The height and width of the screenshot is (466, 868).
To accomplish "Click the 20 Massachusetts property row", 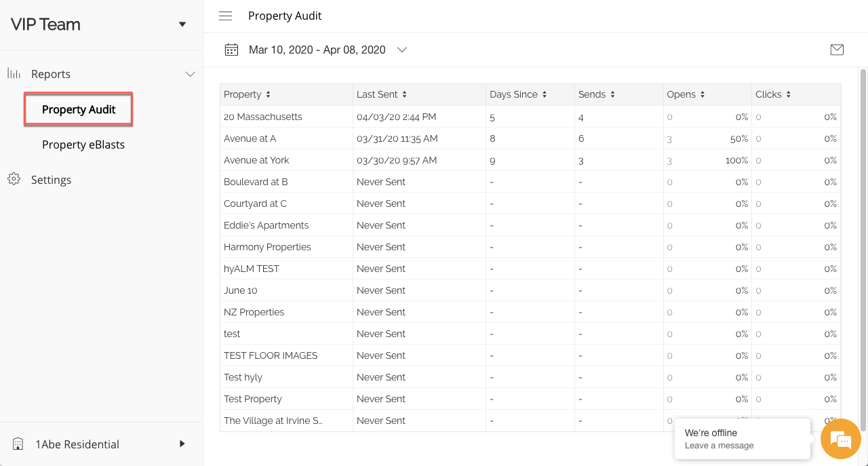I will [263, 117].
